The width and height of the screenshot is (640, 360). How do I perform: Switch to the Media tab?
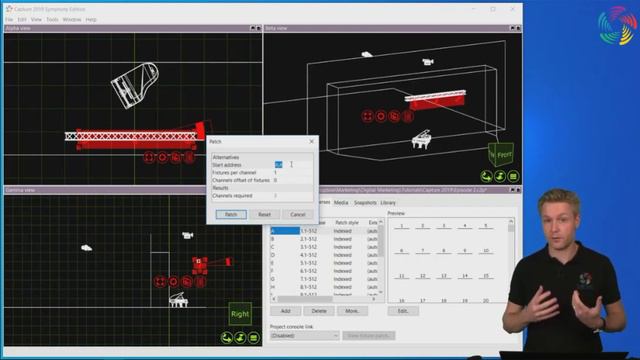[x=341, y=202]
